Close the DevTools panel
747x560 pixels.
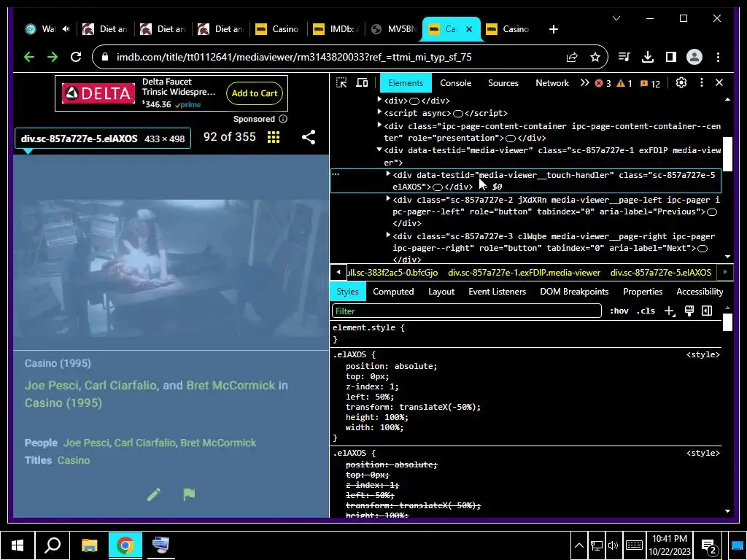[x=719, y=83]
